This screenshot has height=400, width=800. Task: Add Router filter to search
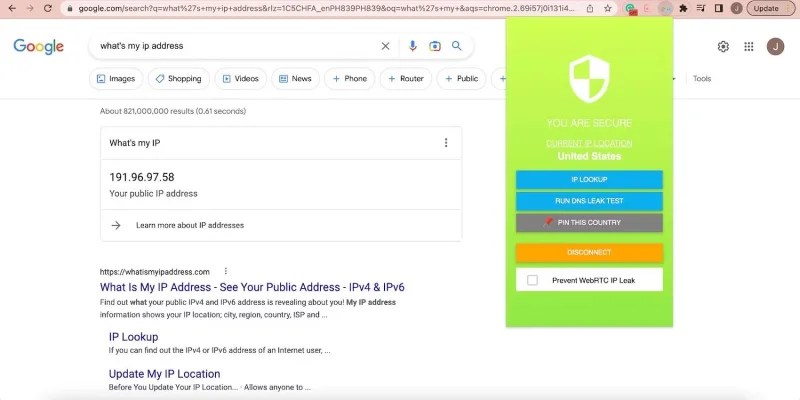tap(406, 79)
